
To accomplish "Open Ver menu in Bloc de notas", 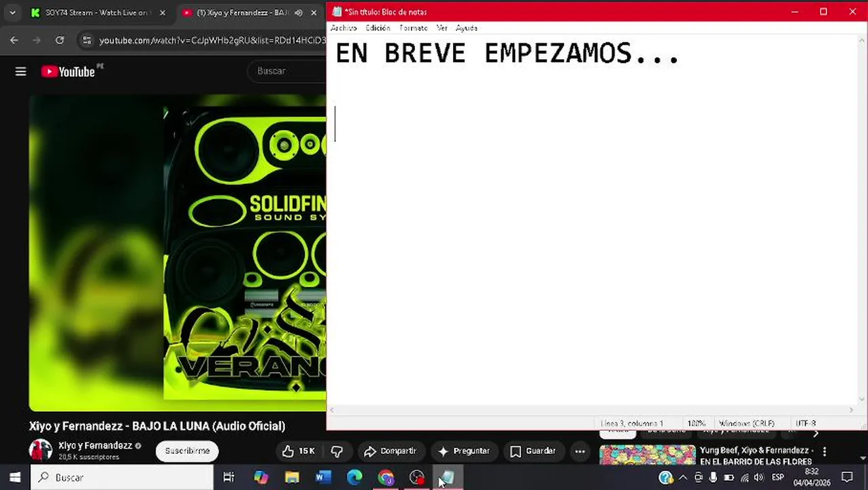I will [442, 28].
